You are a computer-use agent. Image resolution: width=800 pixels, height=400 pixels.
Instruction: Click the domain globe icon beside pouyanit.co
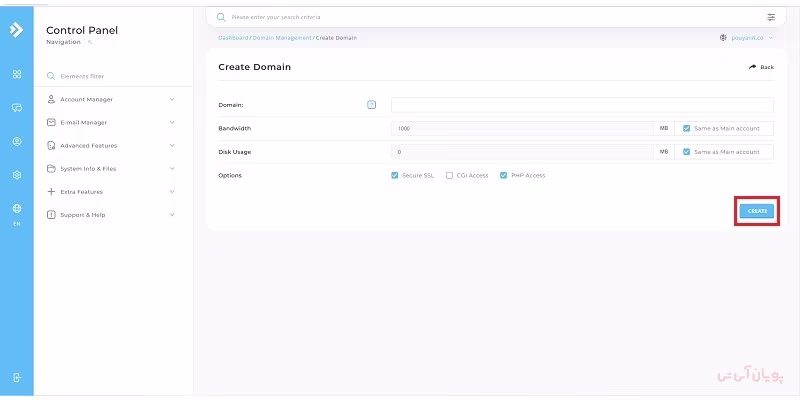pos(723,38)
